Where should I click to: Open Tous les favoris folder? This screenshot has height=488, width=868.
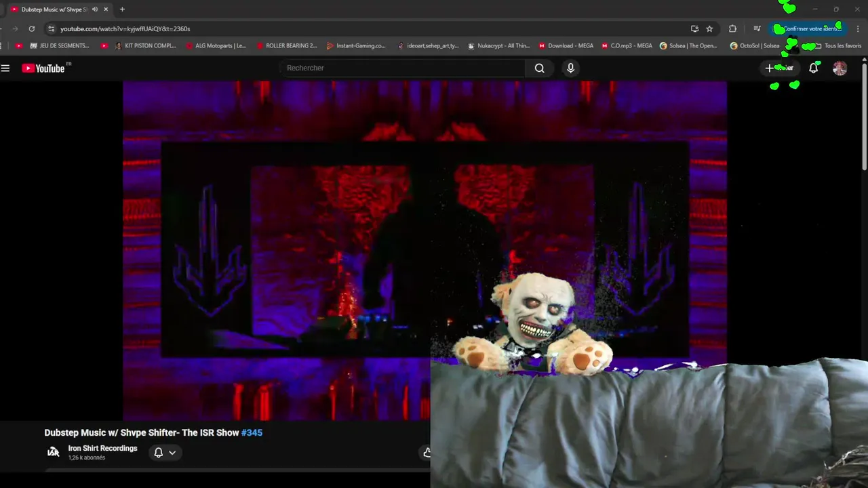coord(837,46)
